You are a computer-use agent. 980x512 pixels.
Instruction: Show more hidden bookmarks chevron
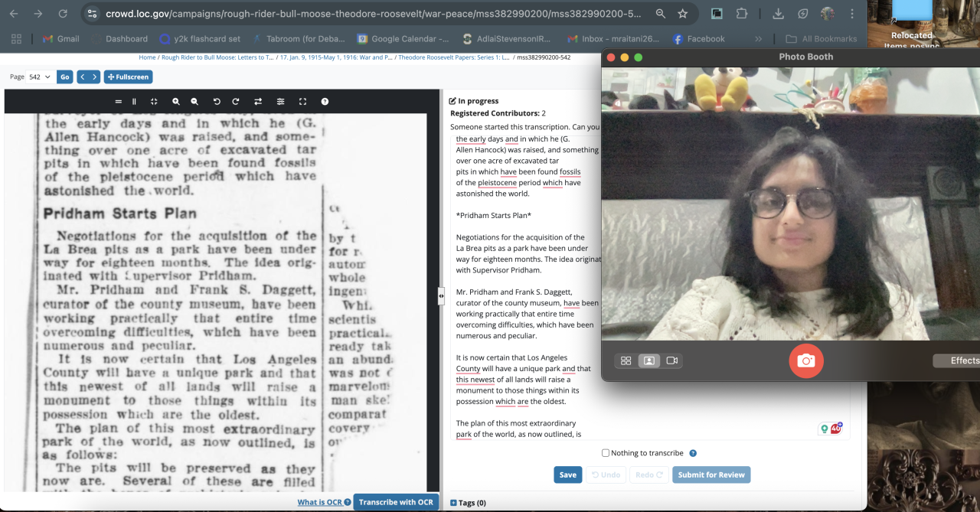click(x=758, y=39)
